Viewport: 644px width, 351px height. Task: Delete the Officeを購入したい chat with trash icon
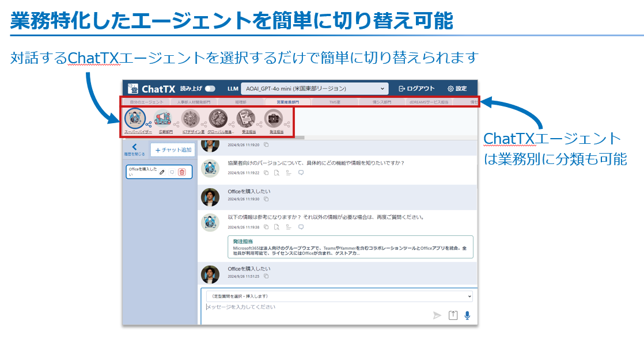[x=181, y=172]
